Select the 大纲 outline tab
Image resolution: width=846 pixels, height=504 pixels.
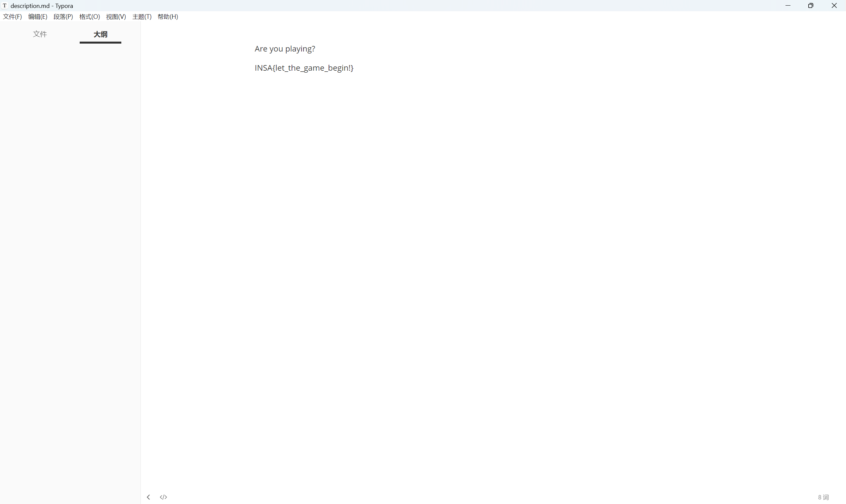100,34
